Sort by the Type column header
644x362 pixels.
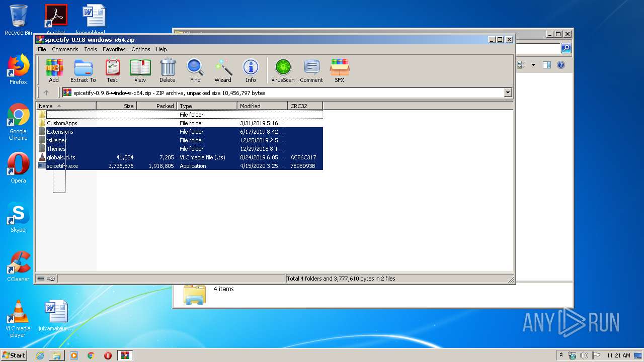(207, 106)
